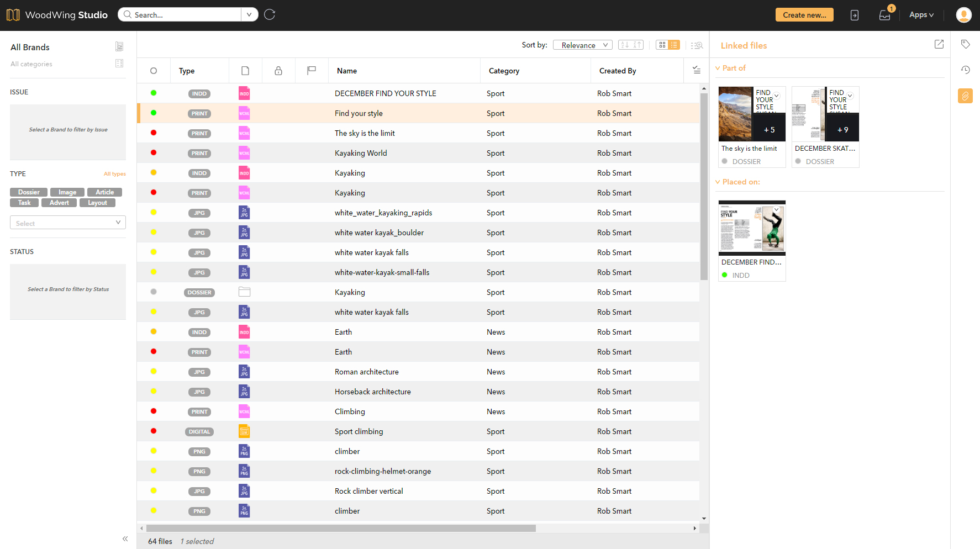Open the Relevance sort dropdown

click(582, 45)
